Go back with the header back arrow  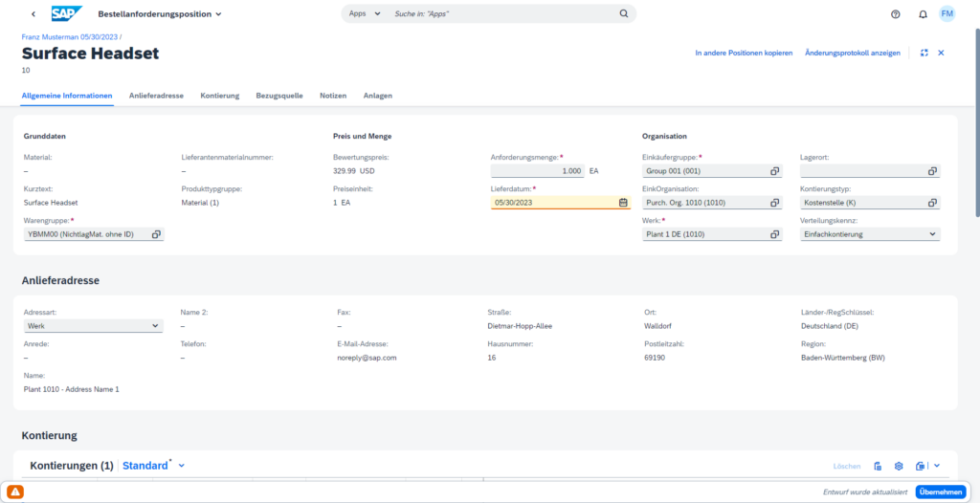33,13
